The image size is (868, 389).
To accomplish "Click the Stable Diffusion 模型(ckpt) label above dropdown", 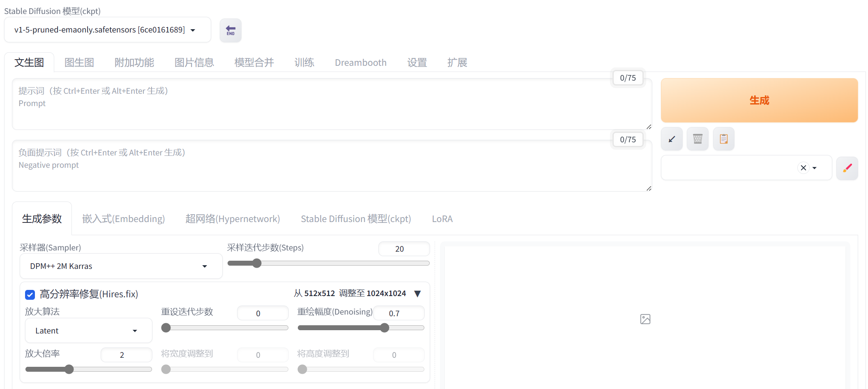I will [x=52, y=11].
